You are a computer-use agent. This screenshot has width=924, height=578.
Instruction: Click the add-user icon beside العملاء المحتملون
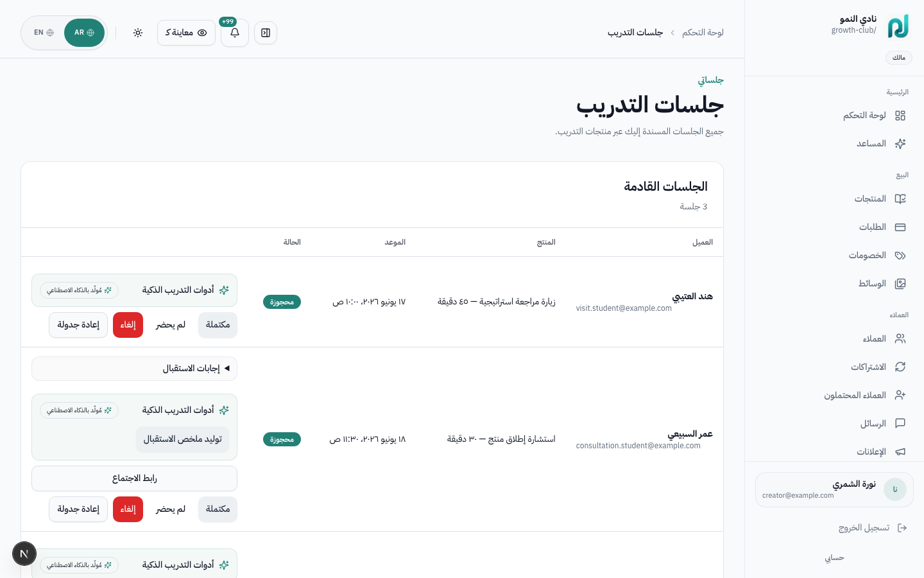tap(900, 395)
